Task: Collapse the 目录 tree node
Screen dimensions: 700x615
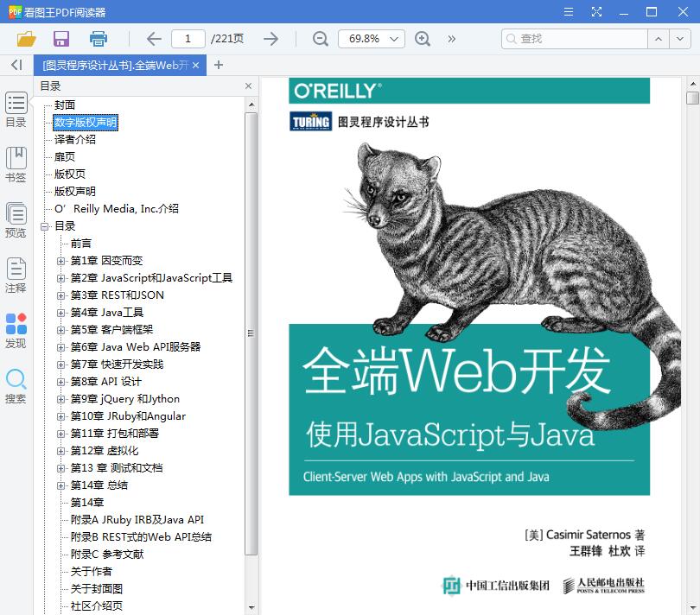Action: click(x=44, y=226)
